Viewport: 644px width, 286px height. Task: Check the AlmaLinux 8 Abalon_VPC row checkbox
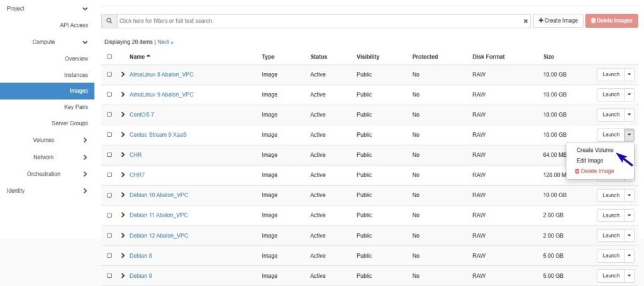(x=109, y=74)
